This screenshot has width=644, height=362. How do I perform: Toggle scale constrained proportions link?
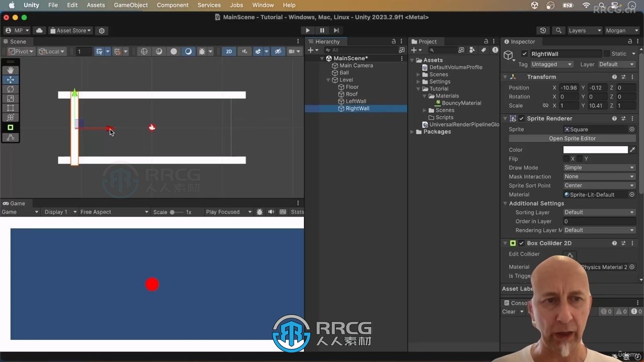(545, 106)
